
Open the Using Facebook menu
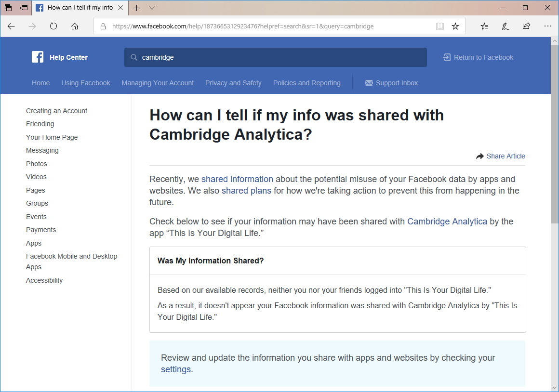(86, 83)
